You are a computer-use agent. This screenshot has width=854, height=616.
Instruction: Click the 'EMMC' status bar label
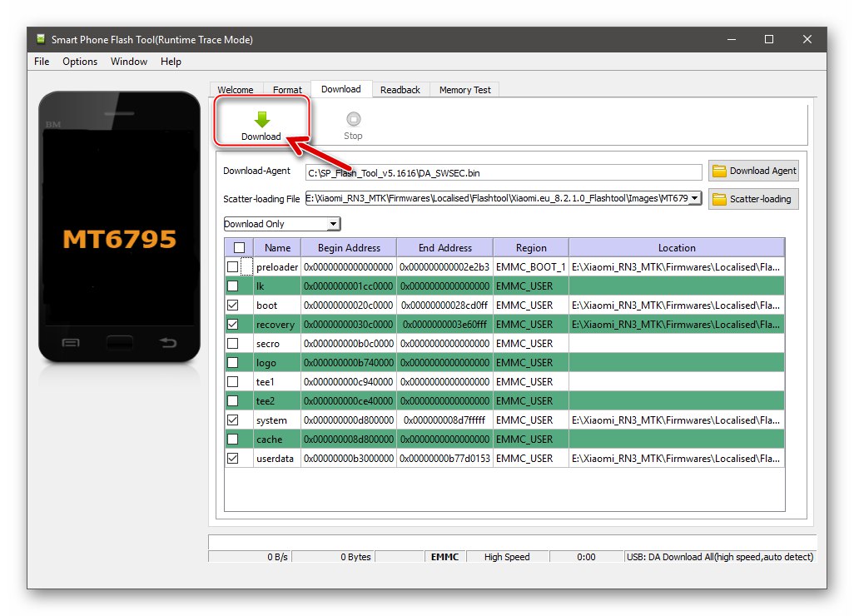click(445, 557)
